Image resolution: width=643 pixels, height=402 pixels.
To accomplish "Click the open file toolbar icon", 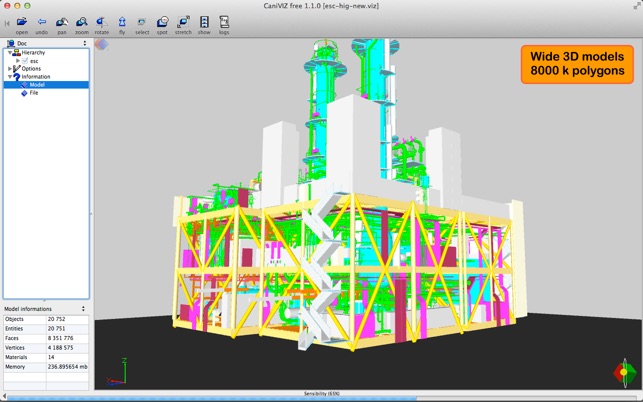I will tap(21, 22).
